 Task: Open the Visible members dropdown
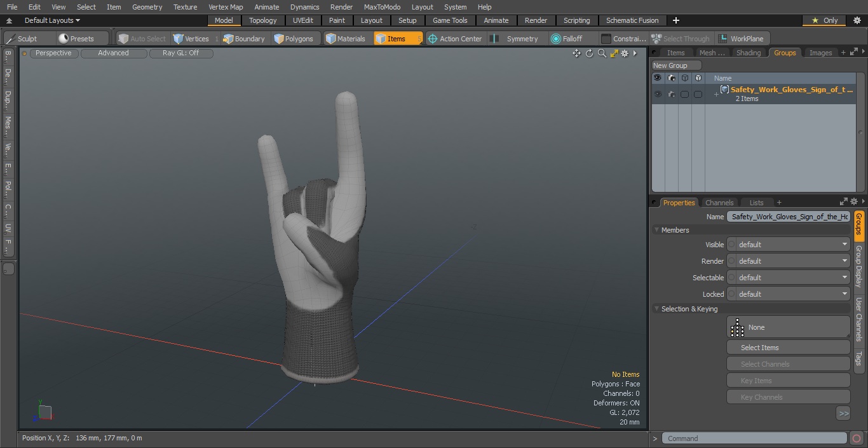pos(788,245)
